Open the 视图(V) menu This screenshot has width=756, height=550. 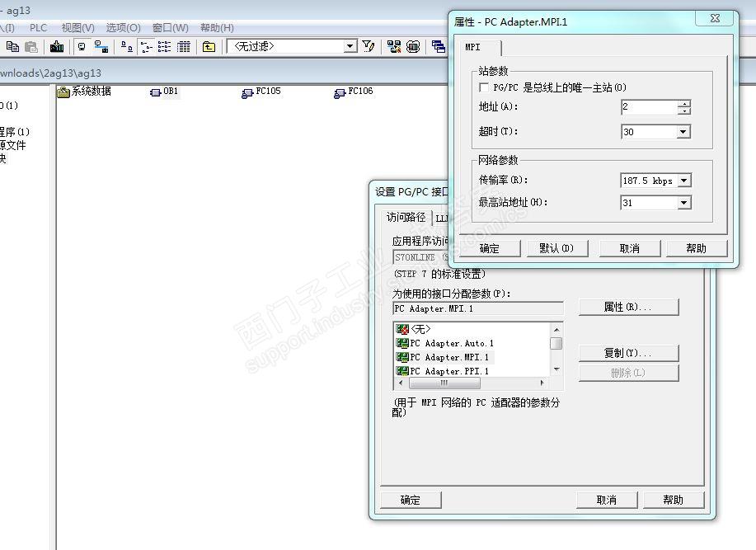coord(77,28)
